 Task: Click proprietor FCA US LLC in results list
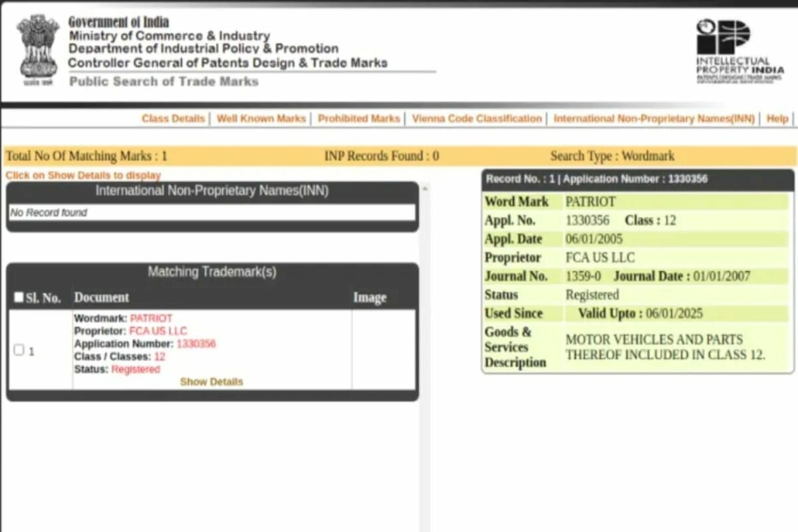pos(158,331)
